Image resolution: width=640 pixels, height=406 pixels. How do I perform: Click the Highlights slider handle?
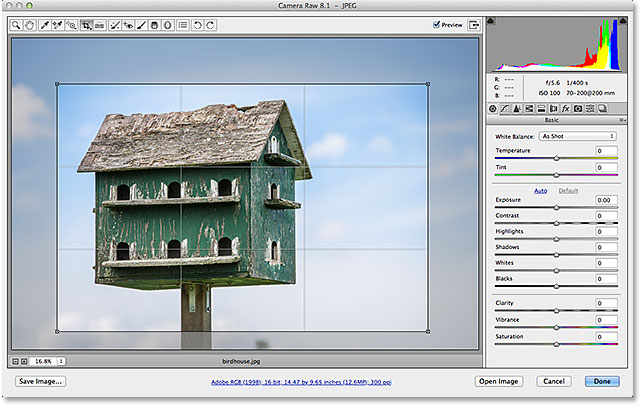point(556,239)
